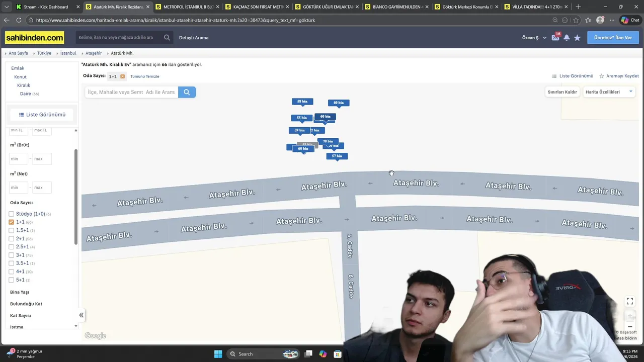Click the 57 bin map price marker

pos(337,156)
